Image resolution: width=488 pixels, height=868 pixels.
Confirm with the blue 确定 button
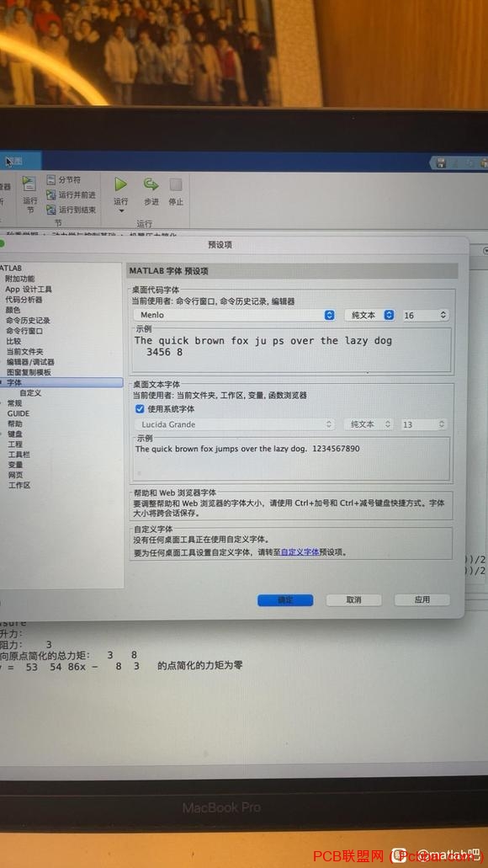(285, 600)
